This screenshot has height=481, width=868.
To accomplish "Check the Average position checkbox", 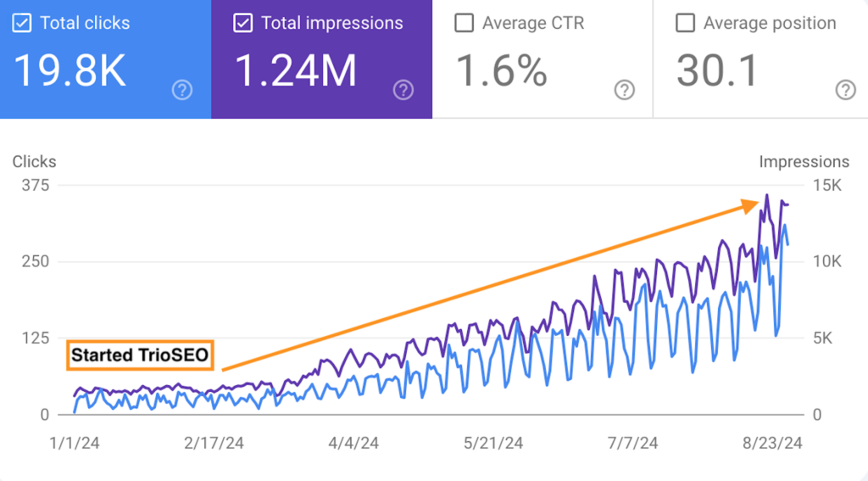I will 685,23.
